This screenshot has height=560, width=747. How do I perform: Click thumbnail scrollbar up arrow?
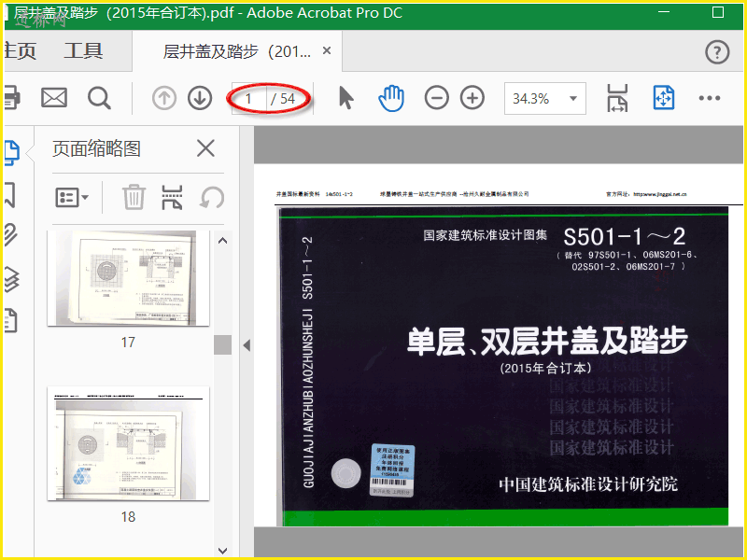(x=222, y=241)
